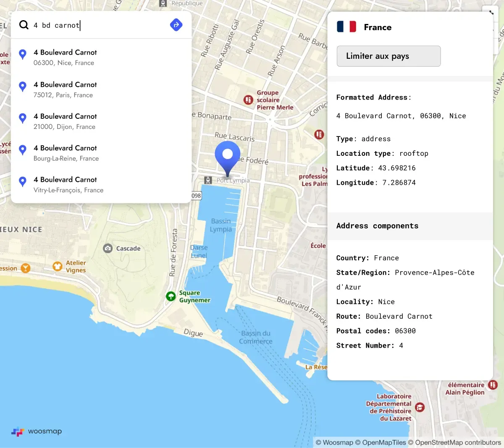504x448 pixels.
Task: Click the blue directions arrow icon
Action: 176,25
